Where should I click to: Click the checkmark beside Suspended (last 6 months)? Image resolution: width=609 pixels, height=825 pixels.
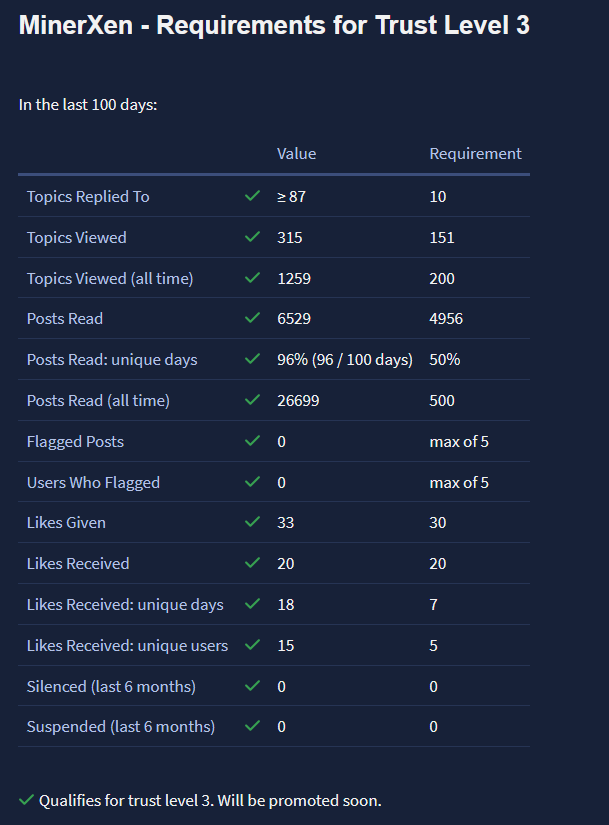pyautogui.click(x=253, y=726)
